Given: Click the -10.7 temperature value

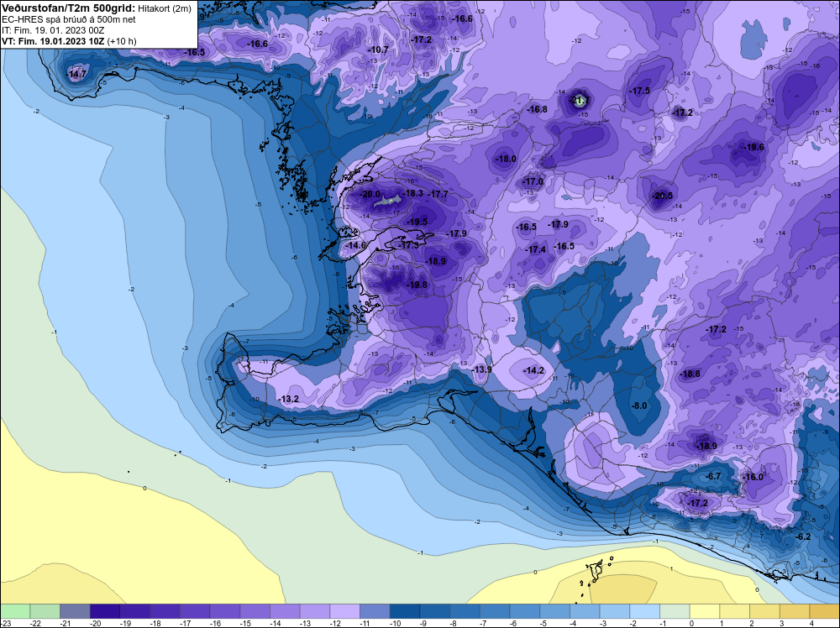Looking at the screenshot, I should click(379, 50).
